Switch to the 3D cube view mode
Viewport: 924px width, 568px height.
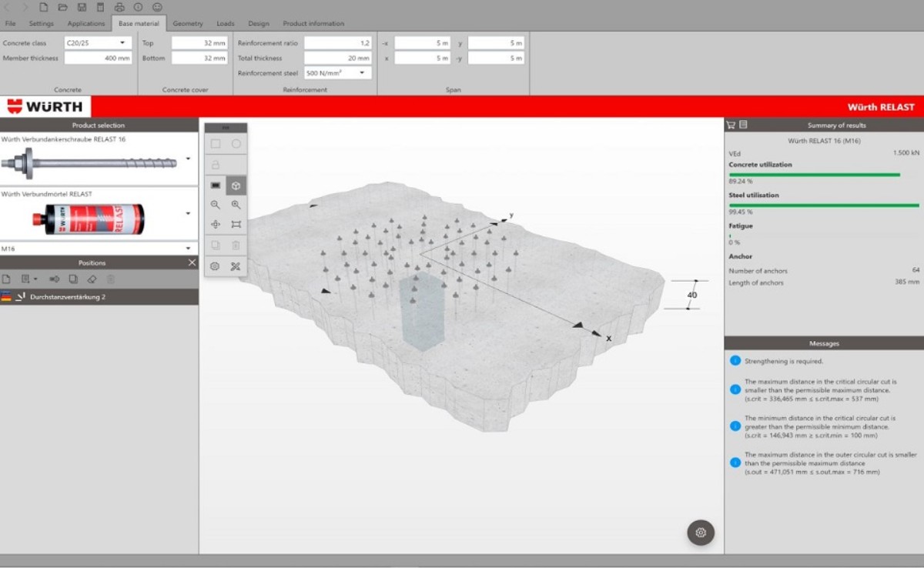236,185
